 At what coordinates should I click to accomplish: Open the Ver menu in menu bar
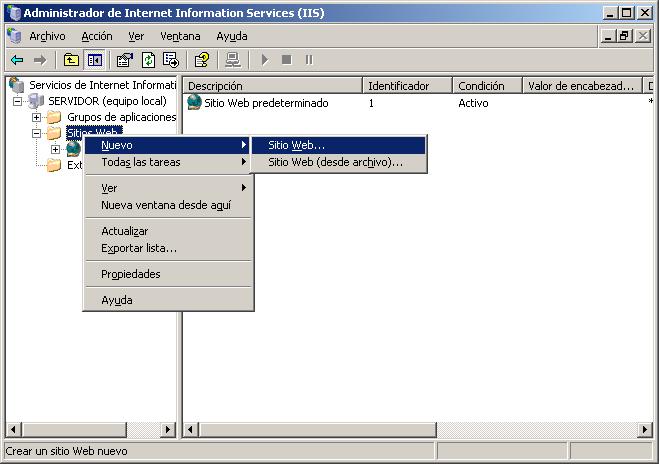click(x=136, y=37)
